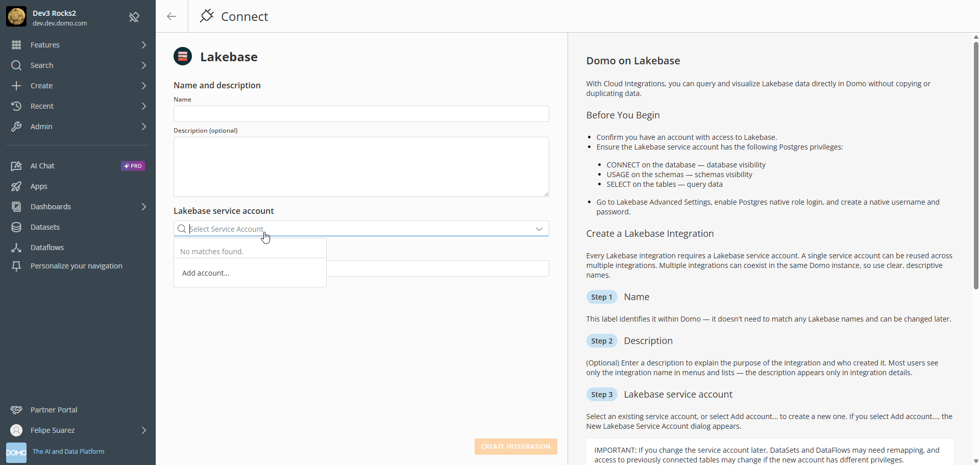Click the Recent history clock icon

pos(16,106)
